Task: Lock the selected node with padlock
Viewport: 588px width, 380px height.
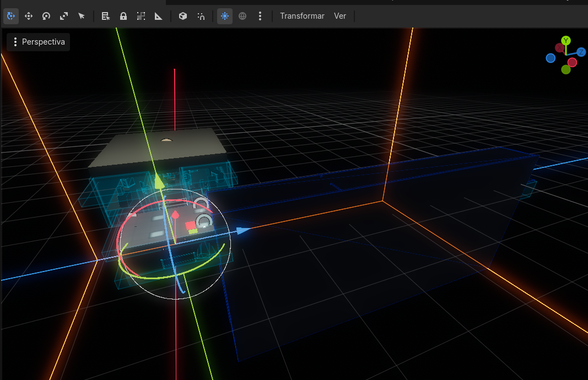Action: tap(123, 16)
